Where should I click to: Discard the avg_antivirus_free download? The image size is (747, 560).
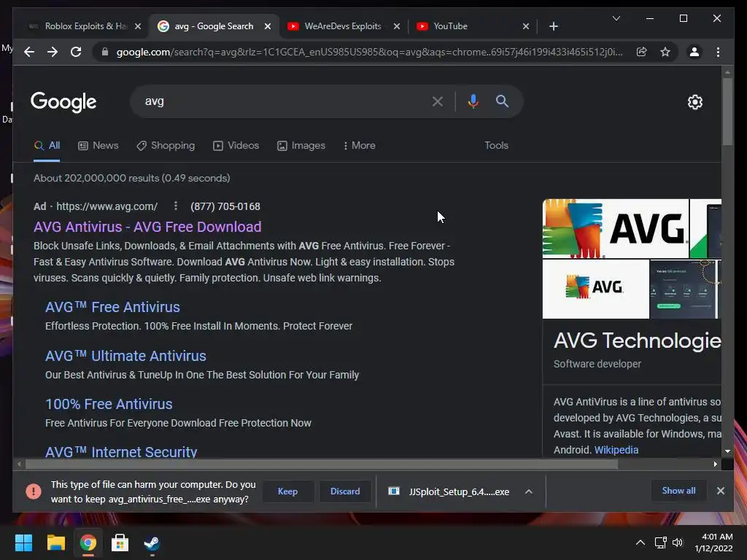point(345,491)
